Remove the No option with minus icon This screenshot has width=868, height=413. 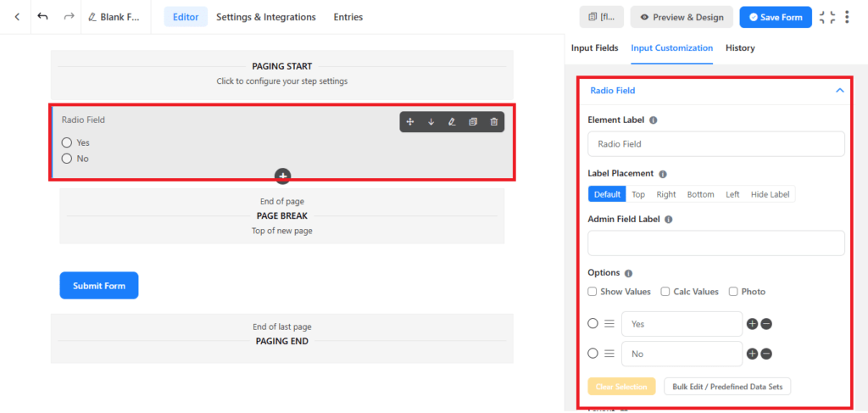coord(766,354)
